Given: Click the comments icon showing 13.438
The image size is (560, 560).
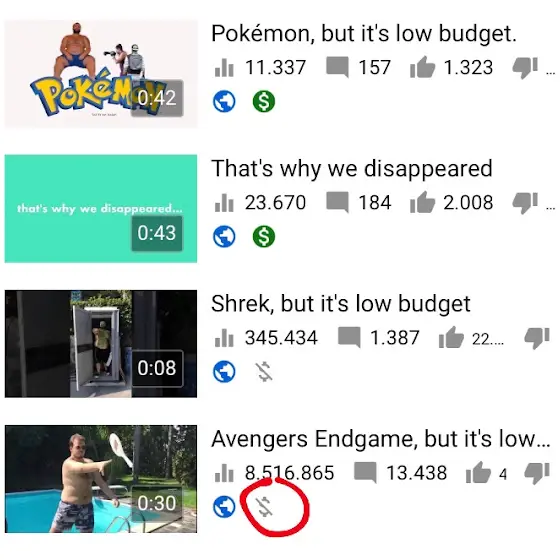Looking at the screenshot, I should (365, 472).
